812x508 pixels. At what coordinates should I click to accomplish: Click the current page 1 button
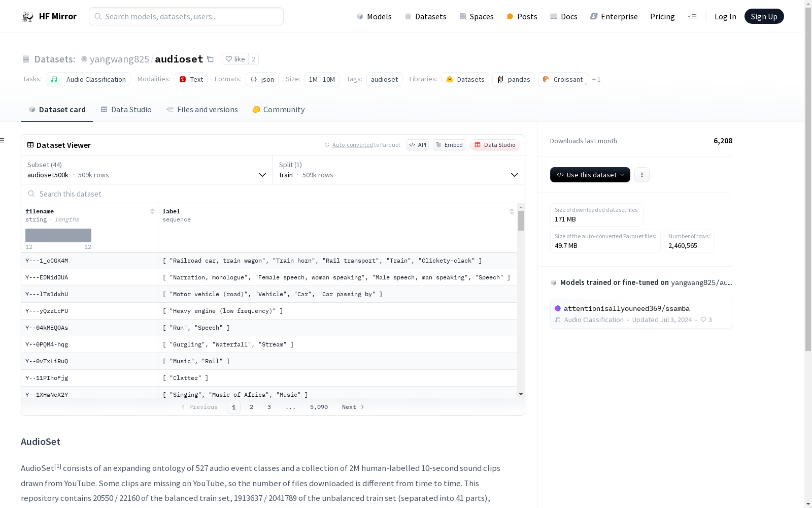click(x=233, y=407)
